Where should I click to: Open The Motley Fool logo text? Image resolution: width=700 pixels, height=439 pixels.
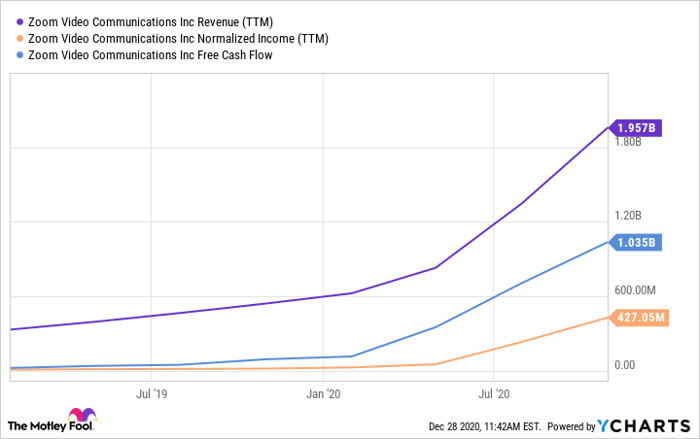36,424
